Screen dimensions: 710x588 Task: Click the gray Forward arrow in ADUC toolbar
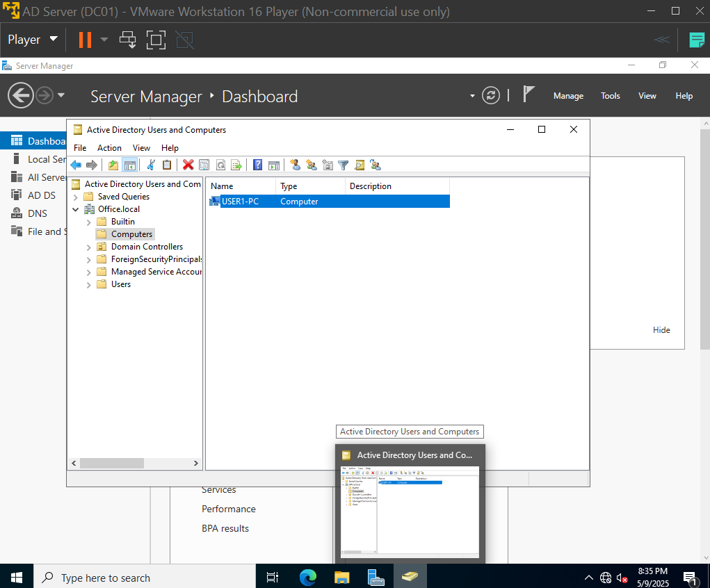[x=92, y=165]
